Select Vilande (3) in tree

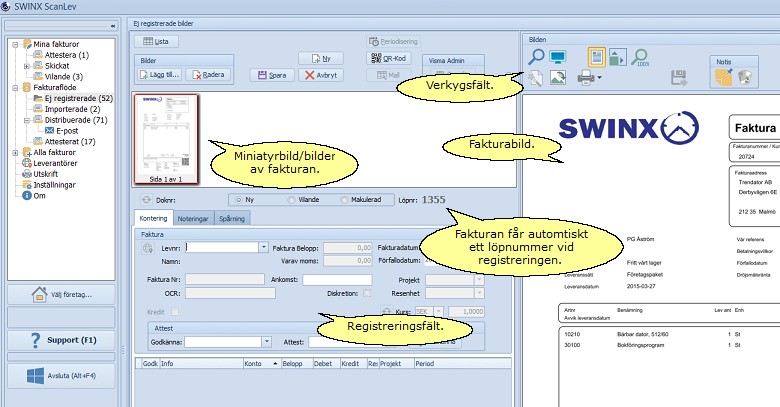coord(64,77)
